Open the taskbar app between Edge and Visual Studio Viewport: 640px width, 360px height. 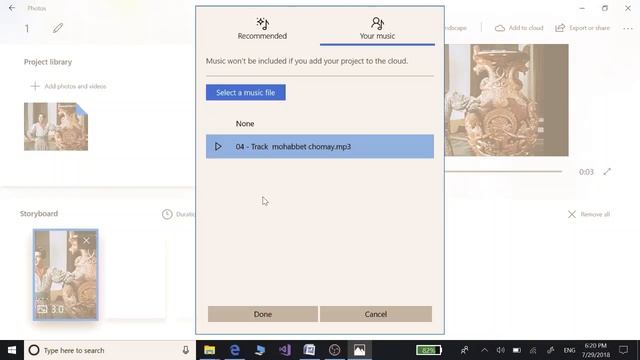point(260,350)
